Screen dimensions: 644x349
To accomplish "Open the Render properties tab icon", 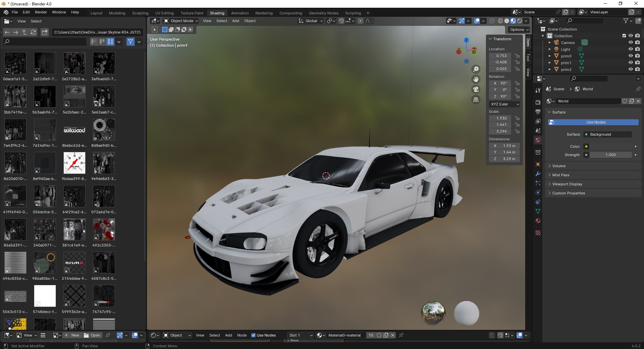I will coord(538,102).
